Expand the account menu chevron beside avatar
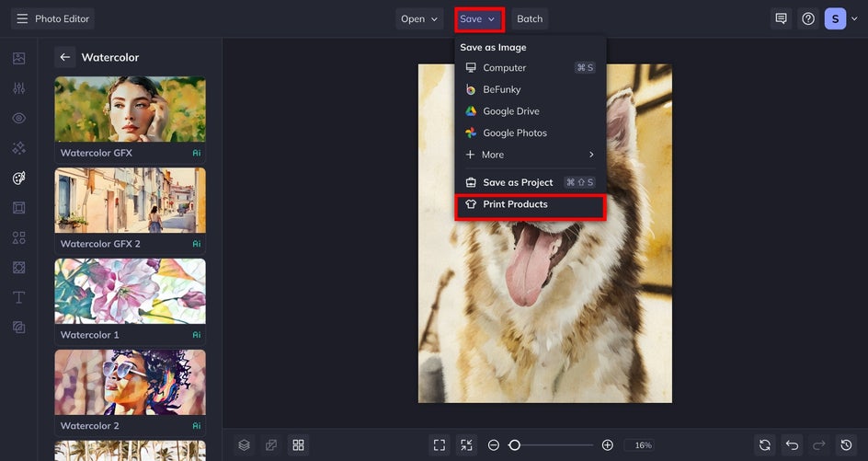The width and height of the screenshot is (868, 461). (x=854, y=18)
